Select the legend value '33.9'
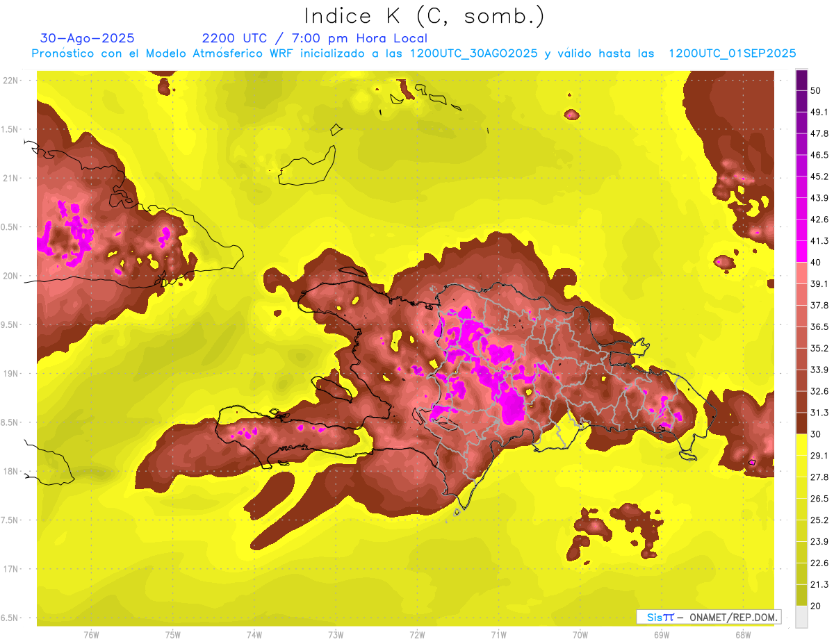 coord(819,370)
